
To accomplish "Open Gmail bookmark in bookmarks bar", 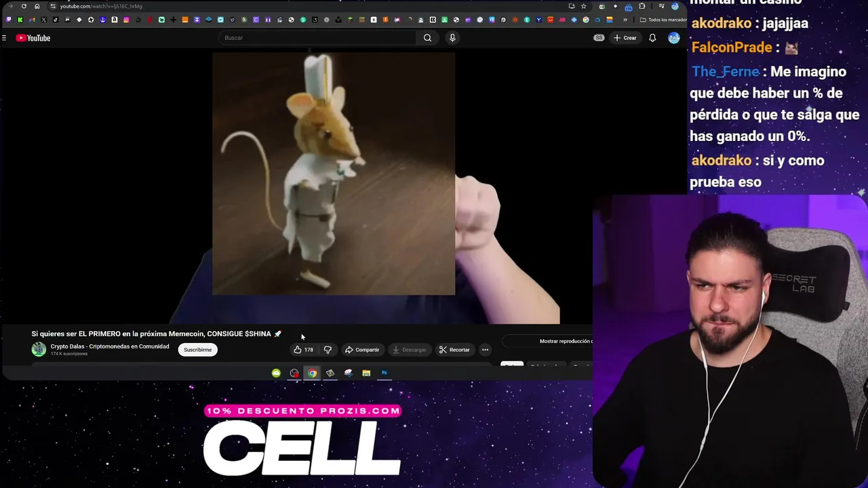I will point(32,20).
